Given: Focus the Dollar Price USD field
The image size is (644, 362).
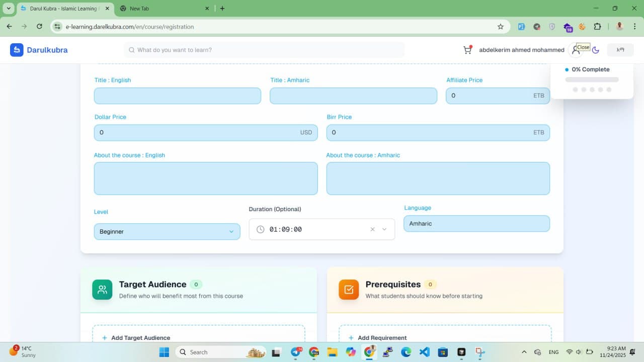Looking at the screenshot, I should tap(205, 133).
